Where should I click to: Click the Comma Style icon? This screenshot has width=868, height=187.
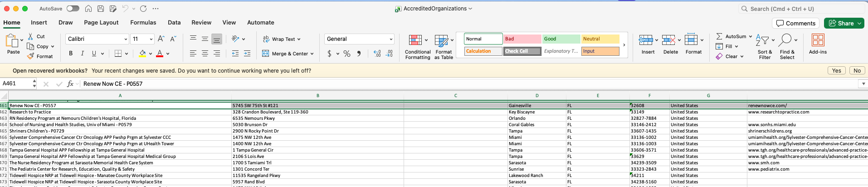359,54
